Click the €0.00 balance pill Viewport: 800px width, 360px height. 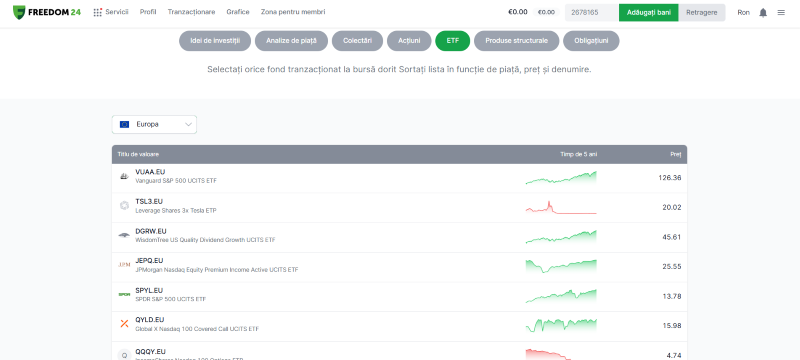click(x=546, y=12)
